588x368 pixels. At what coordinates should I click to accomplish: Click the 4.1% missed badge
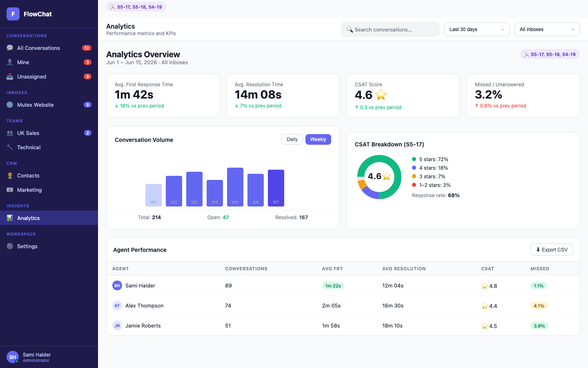pos(539,306)
